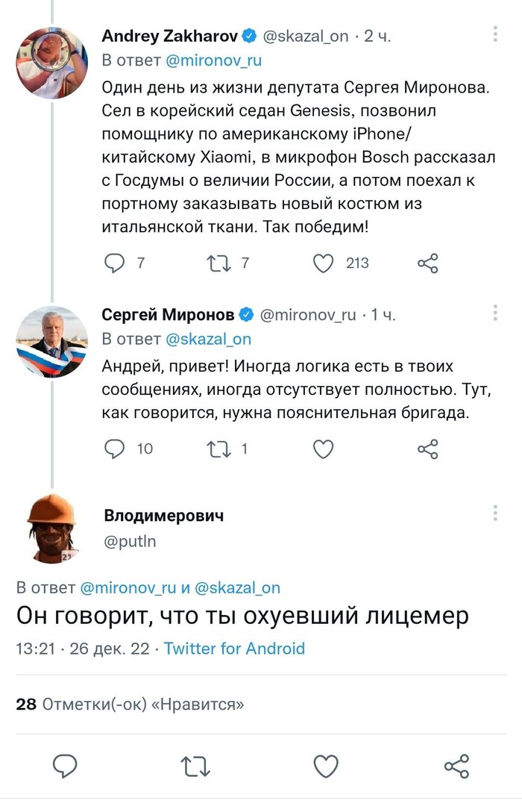Reply to Andrey Zakharov's tweet
The width and height of the screenshot is (522, 812).
(113, 263)
